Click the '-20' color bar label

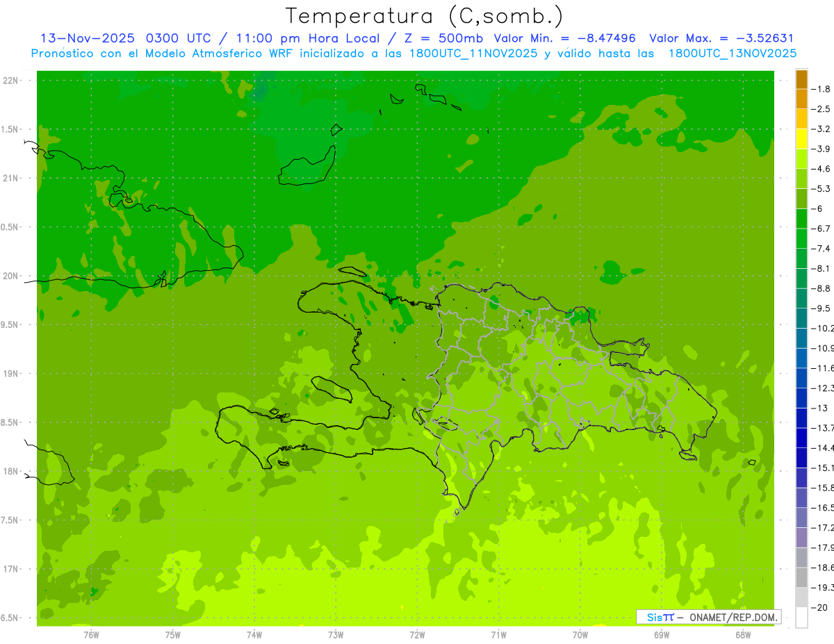point(820,607)
